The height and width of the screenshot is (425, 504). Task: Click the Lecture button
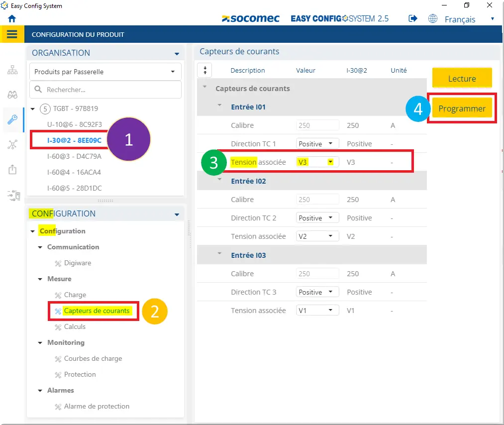pyautogui.click(x=462, y=78)
